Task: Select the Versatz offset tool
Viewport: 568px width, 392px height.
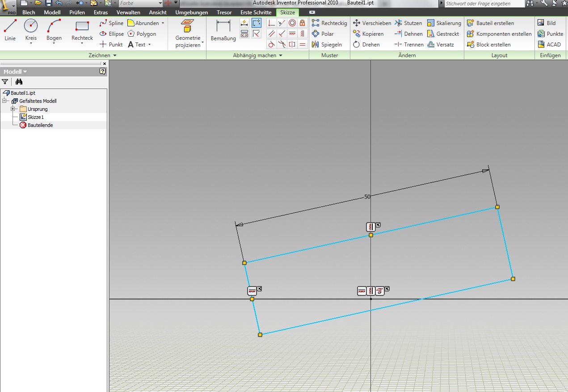Action: point(440,45)
